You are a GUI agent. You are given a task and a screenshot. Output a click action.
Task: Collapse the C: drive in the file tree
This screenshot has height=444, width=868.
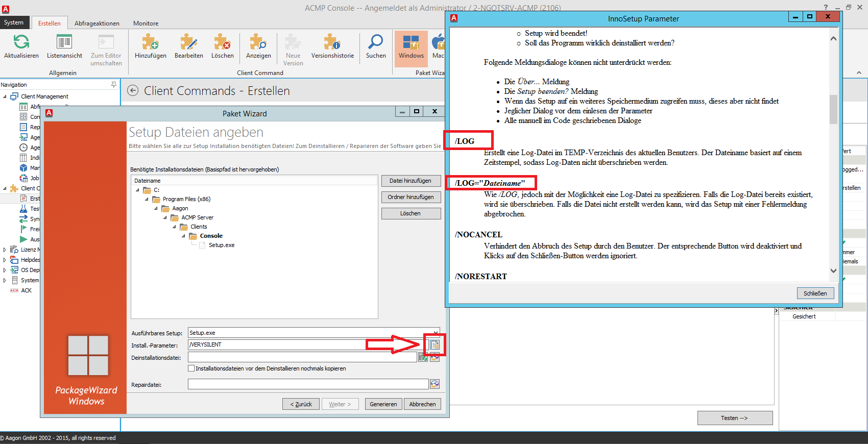(137, 190)
